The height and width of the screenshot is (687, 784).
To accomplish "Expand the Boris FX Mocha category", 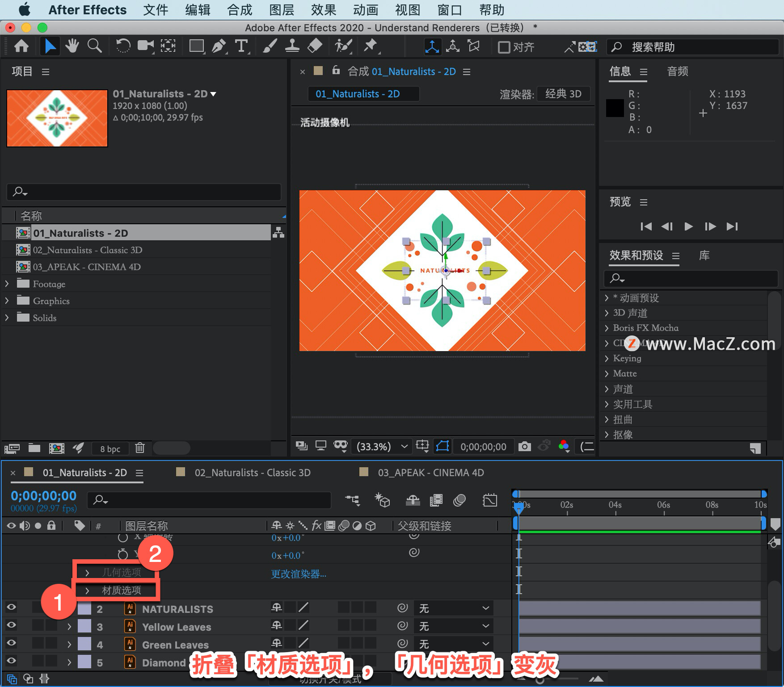I will (x=607, y=328).
